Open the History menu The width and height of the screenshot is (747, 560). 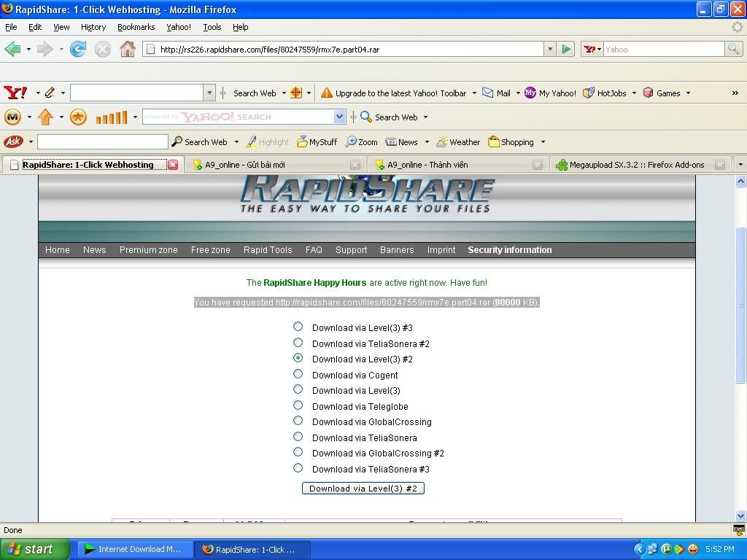click(x=93, y=27)
